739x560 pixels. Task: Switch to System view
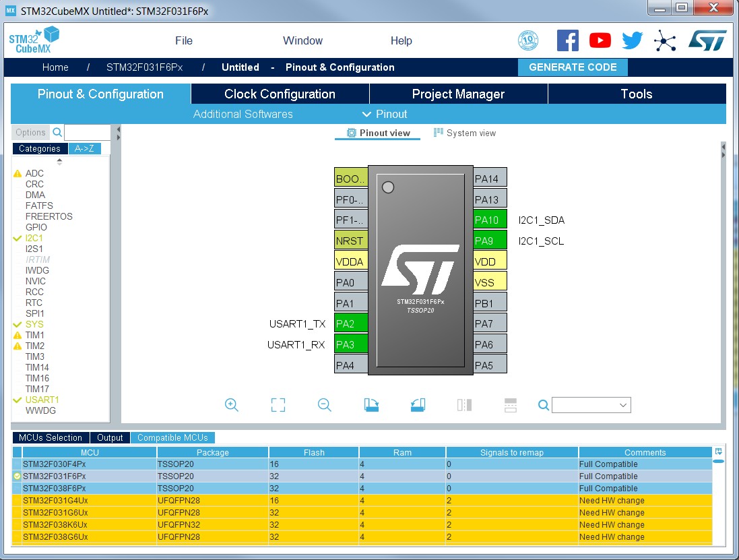click(x=465, y=133)
